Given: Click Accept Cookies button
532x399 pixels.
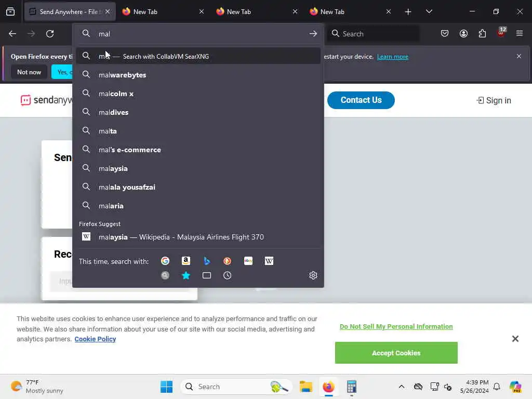Looking at the screenshot, I should tap(396, 353).
